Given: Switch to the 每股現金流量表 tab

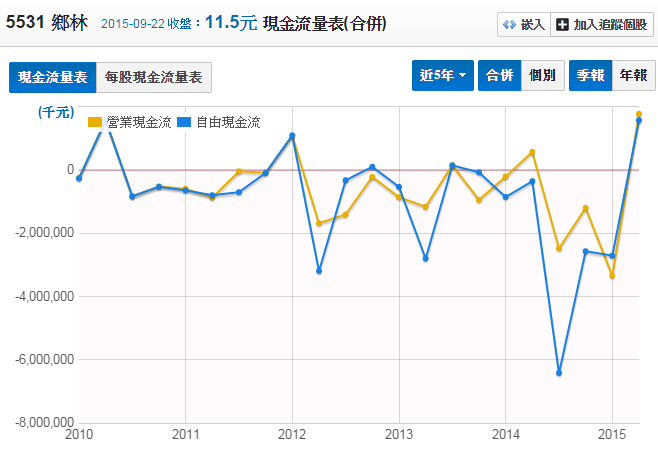Looking at the screenshot, I should point(154,77).
